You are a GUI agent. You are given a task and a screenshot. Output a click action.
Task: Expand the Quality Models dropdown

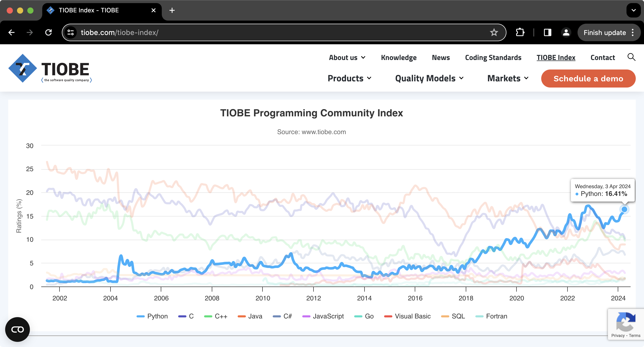(x=429, y=78)
